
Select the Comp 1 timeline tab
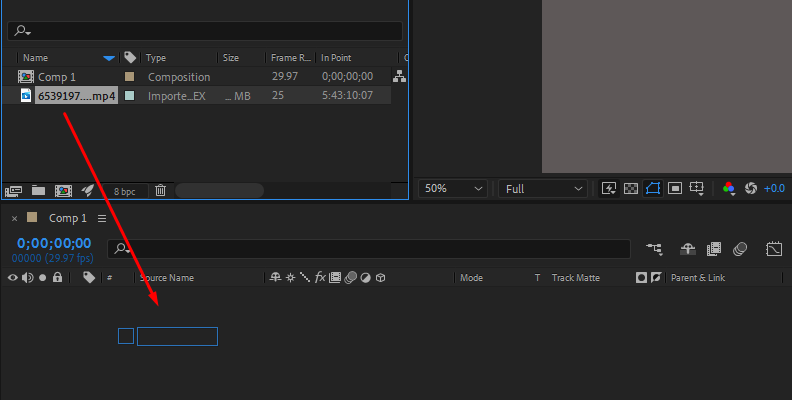(x=68, y=218)
